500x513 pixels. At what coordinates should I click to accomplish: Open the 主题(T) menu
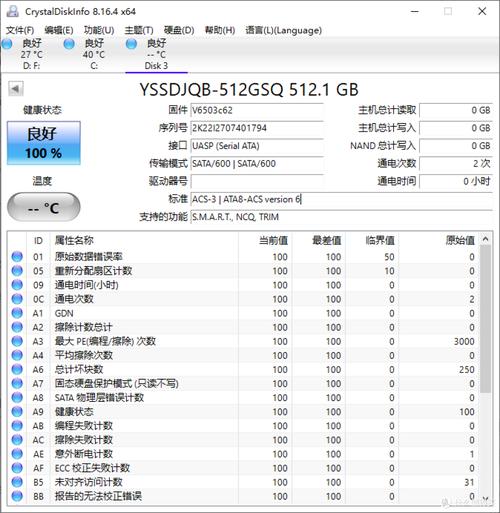(139, 30)
